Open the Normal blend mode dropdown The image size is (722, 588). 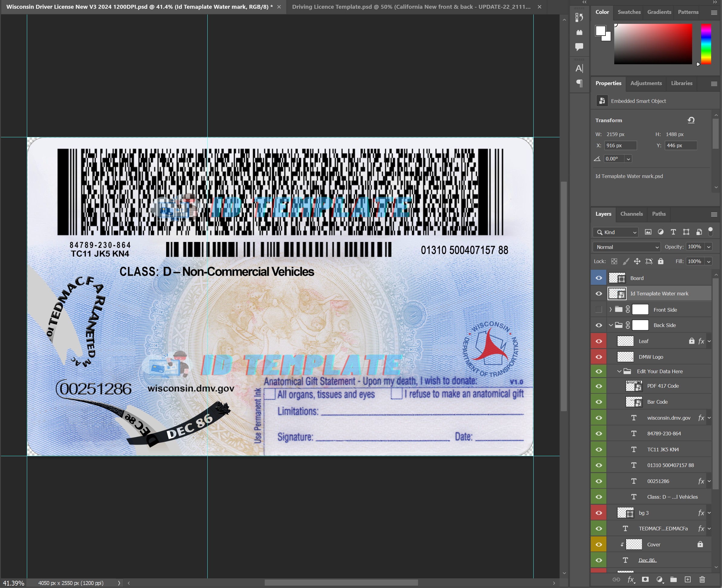[x=626, y=247]
